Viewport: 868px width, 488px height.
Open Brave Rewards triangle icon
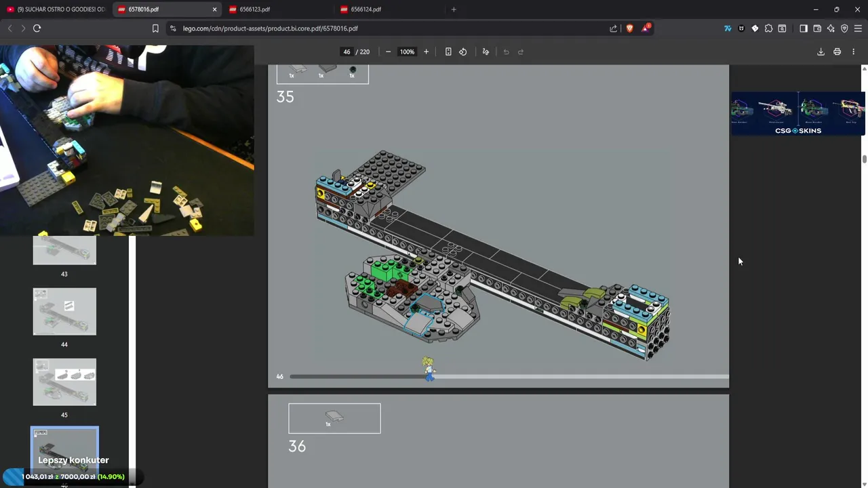coord(646,28)
